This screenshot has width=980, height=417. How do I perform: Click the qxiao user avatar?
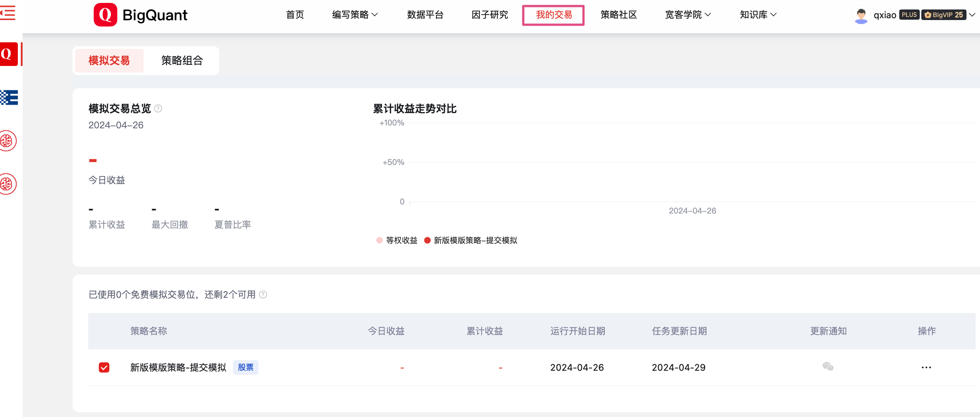click(861, 15)
